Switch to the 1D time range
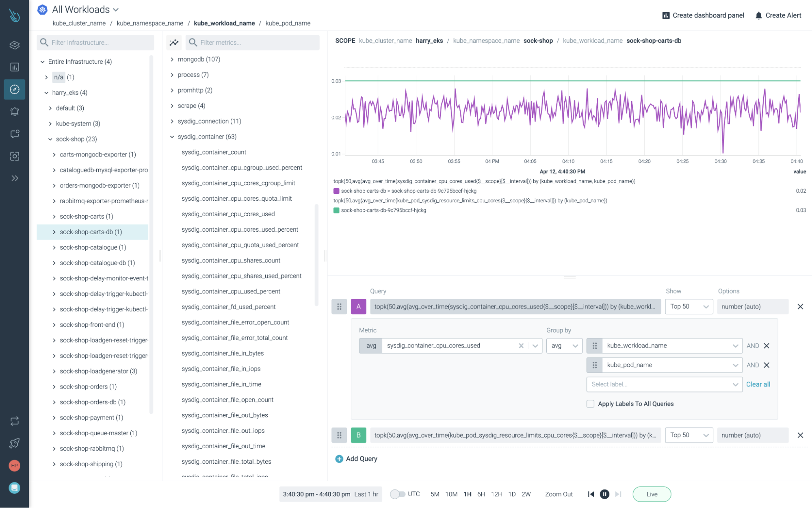This screenshot has height=508, width=812. tap(511, 494)
